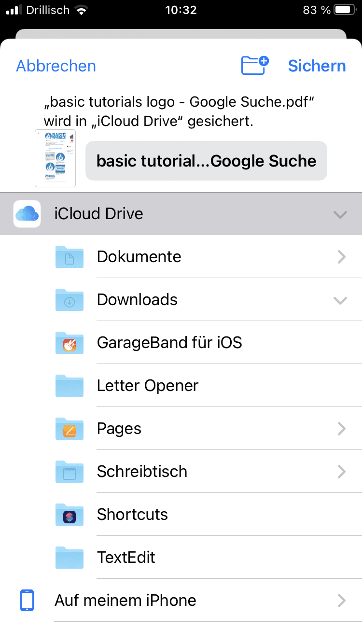This screenshot has width=362, height=644.
Task: Select the Letter Opener folder
Action: point(148,386)
